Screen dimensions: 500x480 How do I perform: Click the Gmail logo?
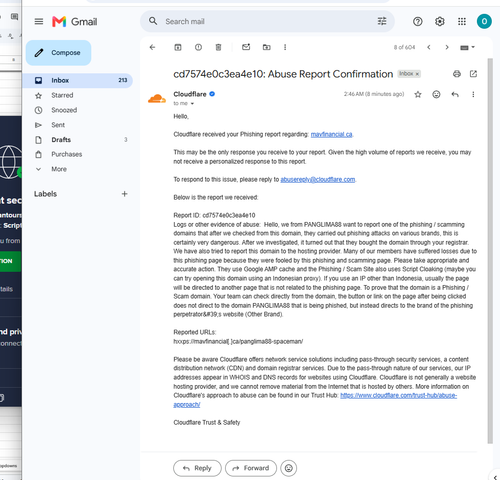tap(75, 22)
